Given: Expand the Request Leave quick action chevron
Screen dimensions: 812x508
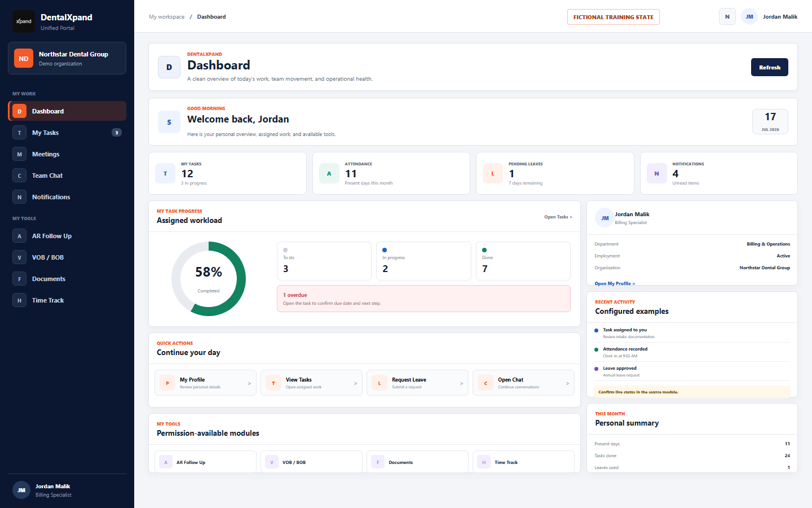Looking at the screenshot, I should [x=461, y=383].
